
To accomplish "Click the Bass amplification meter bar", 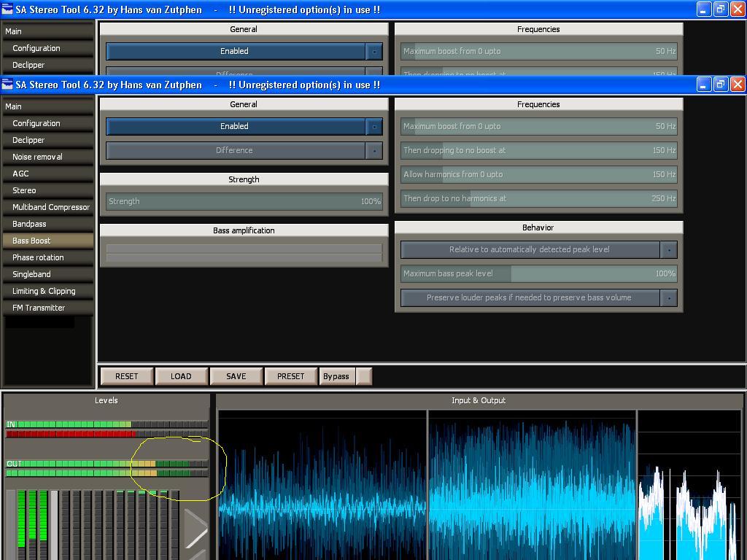I will click(x=244, y=253).
